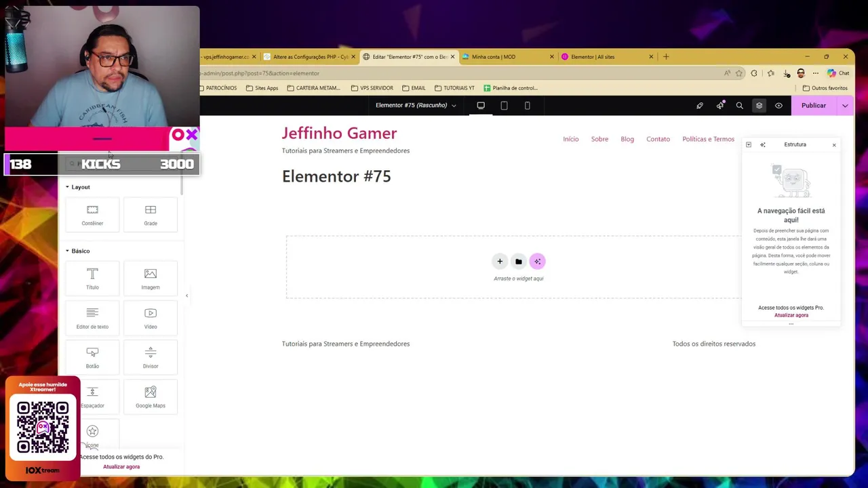
Task: Click the AI sparkle icon in Estrutura panel
Action: click(763, 144)
